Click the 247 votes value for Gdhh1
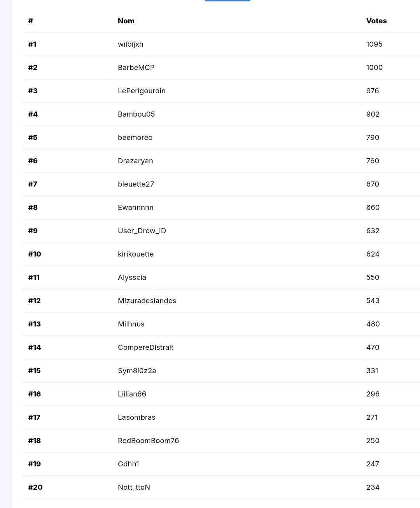Screen dimensions: 420x508 point(373,464)
